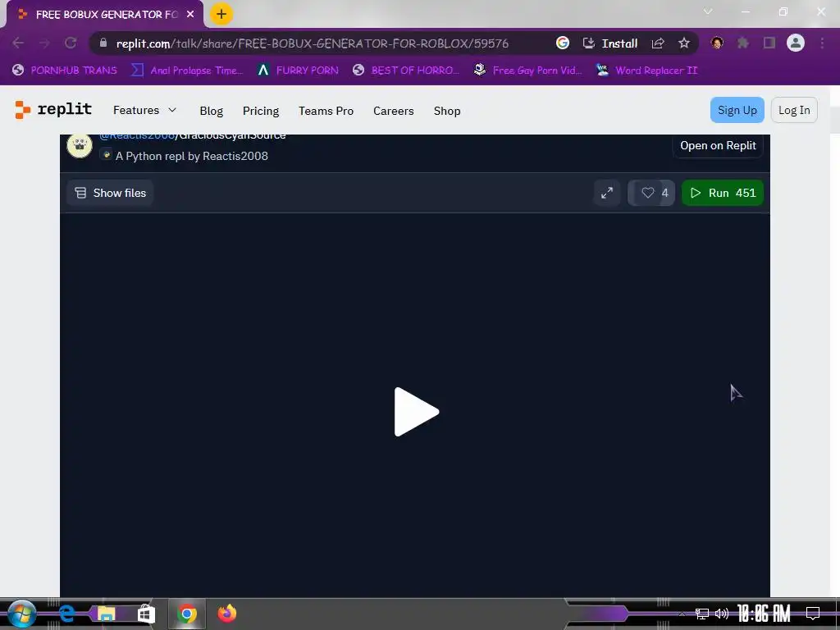This screenshot has width=840, height=630.
Task: Click the address bar URL
Action: pos(313,43)
